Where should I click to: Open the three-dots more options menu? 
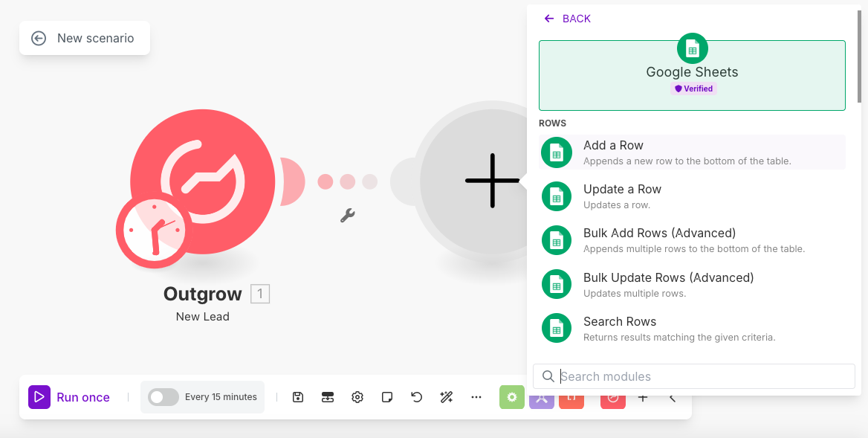(x=476, y=397)
